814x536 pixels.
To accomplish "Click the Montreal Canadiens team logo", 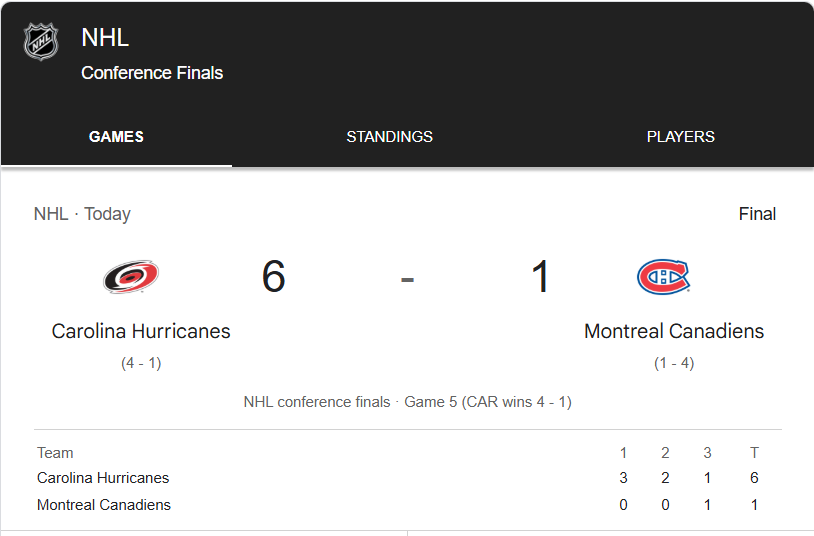I will click(x=663, y=277).
